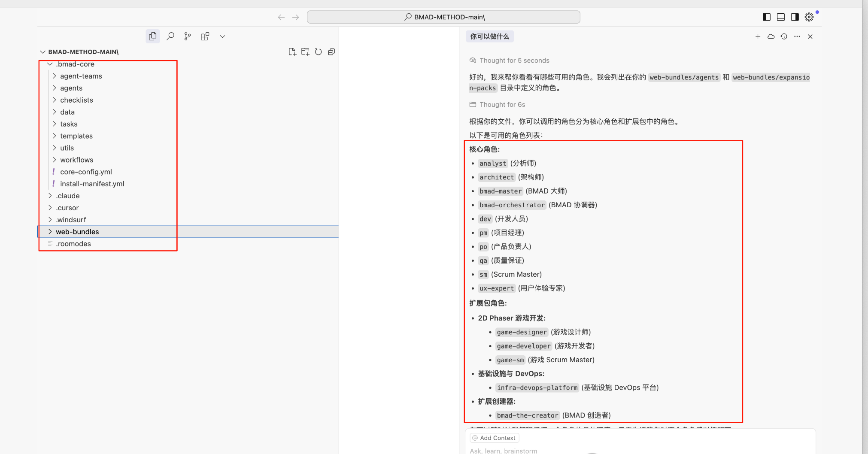
Task: Show more views chevron dropdown
Action: [222, 36]
